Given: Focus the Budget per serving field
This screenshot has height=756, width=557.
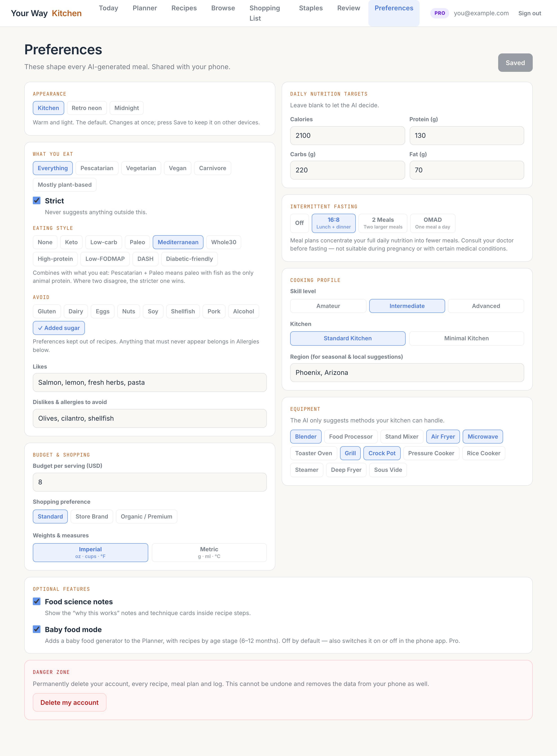Looking at the screenshot, I should click(x=150, y=482).
